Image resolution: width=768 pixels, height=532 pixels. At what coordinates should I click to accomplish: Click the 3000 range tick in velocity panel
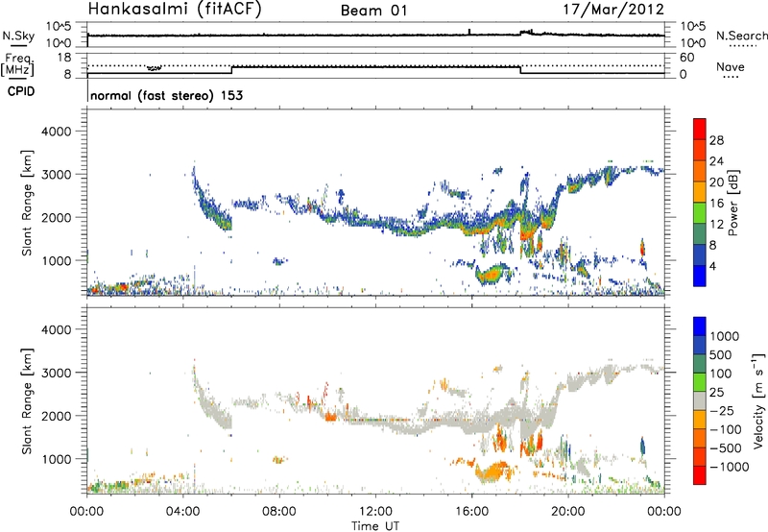click(57, 373)
